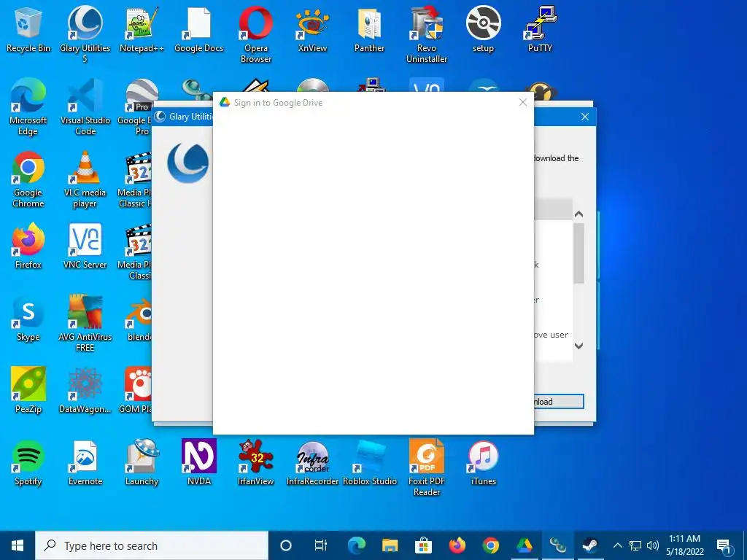Screen dimensions: 747x560
Task: Switch to Google Drive taskbar button
Action: tap(524, 545)
